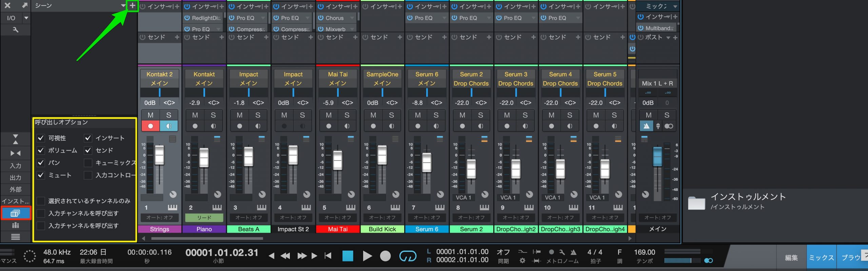Image resolution: width=868 pixels, height=271 pixels.
Task: Open the シーン dropdown arrow
Action: pos(123,6)
